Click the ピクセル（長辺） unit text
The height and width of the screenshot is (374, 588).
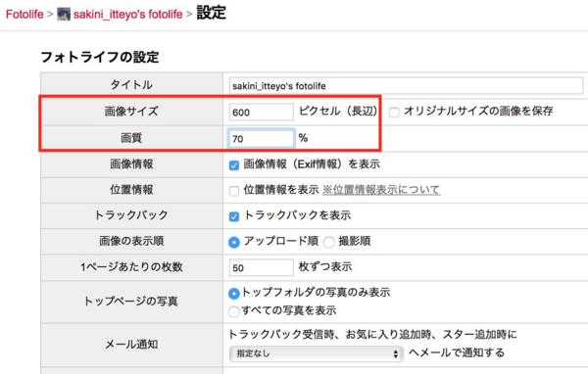[x=338, y=112]
